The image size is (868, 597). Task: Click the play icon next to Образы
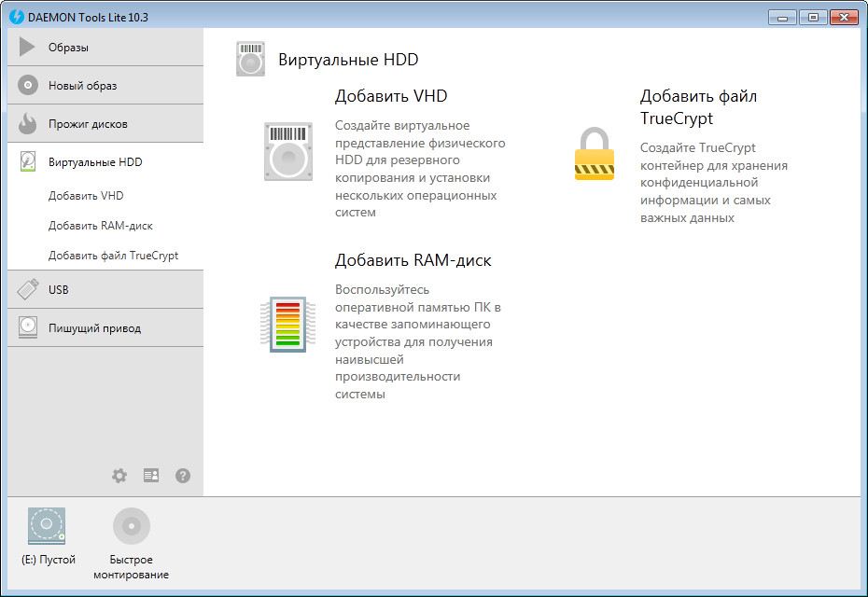26,47
